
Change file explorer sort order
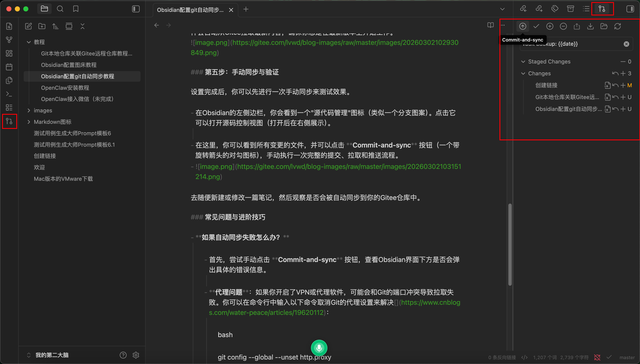click(55, 26)
